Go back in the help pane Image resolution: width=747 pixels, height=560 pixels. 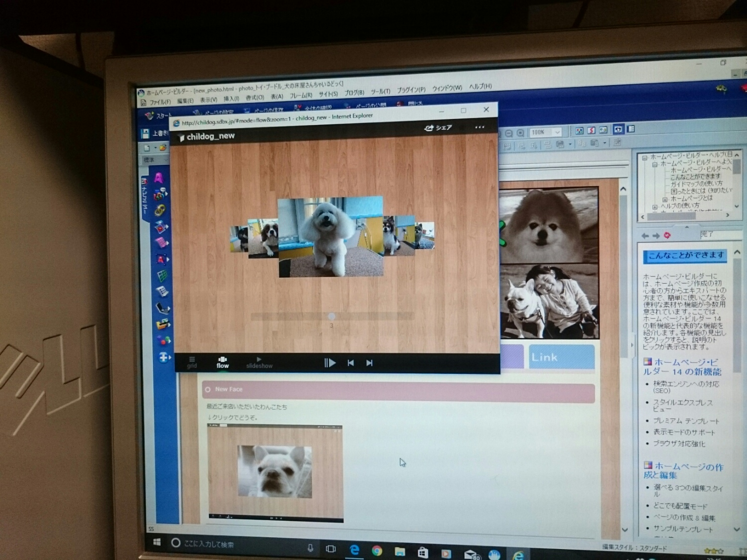coord(645,236)
